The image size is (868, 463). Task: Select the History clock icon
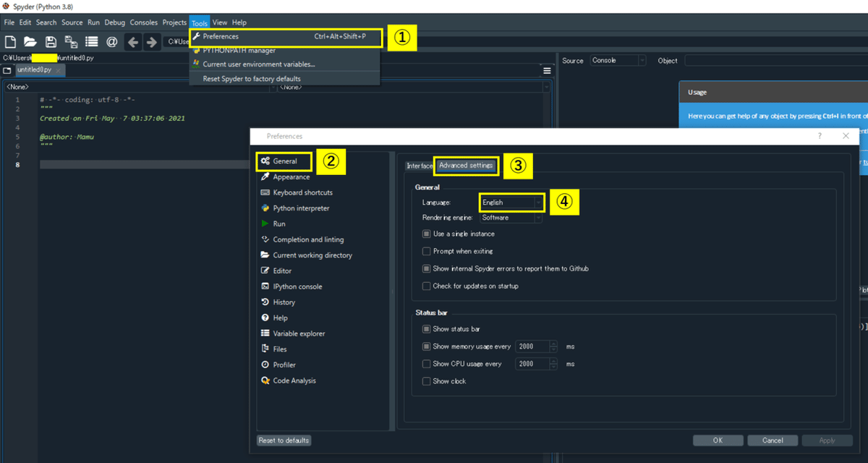coord(265,302)
